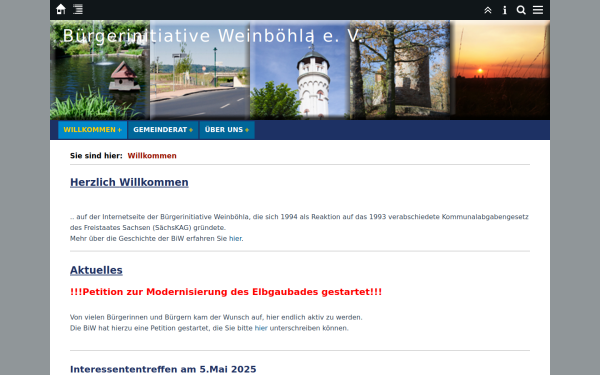The image size is (600, 375).
Task: Click the double-chevron scroll-to-top icon
Action: pyautogui.click(x=488, y=10)
